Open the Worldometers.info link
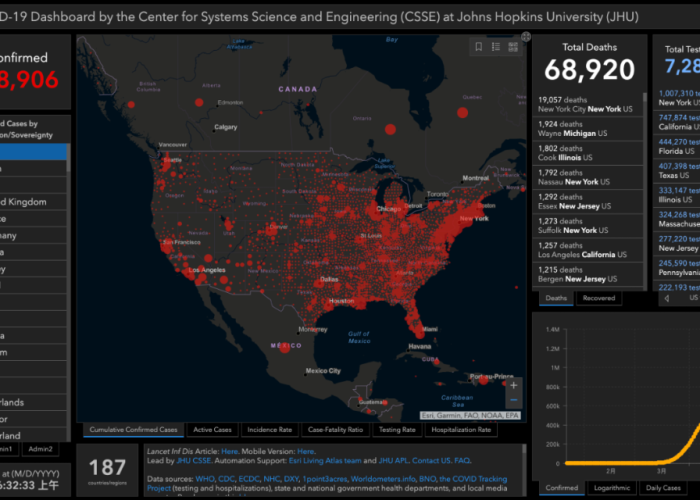 (383, 479)
